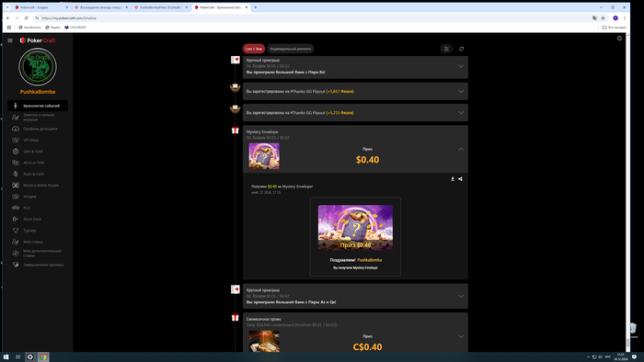The height and width of the screenshot is (362, 644).
Task: Click the C$0.40 prize amount
Action: click(368, 346)
